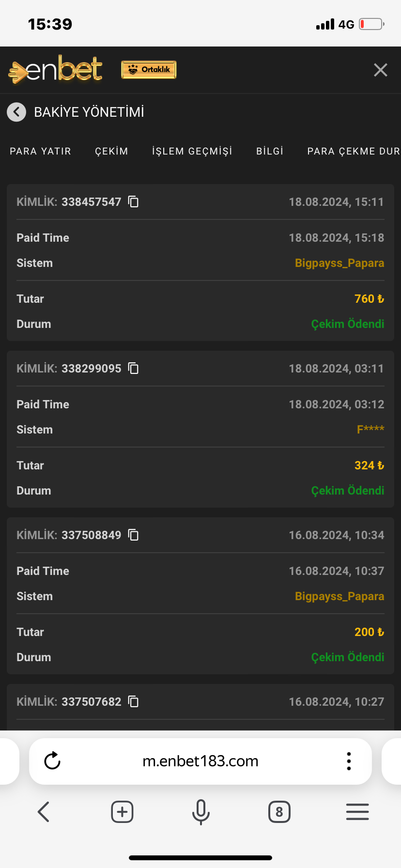Image resolution: width=401 pixels, height=868 pixels.
Task: Copy transaction ID 337508849
Action: tap(133, 535)
